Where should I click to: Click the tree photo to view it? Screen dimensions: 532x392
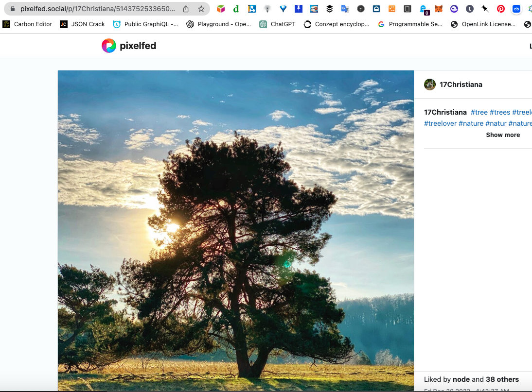coord(236,230)
